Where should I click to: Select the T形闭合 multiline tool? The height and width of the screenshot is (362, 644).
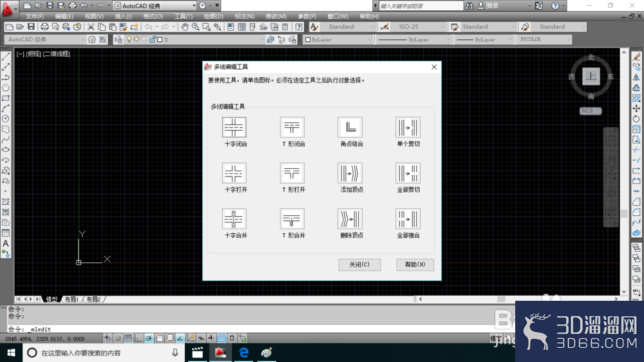pos(292,128)
